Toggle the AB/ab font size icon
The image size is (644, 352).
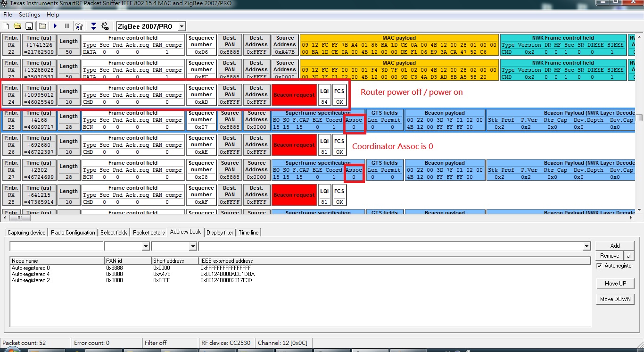[x=105, y=26]
